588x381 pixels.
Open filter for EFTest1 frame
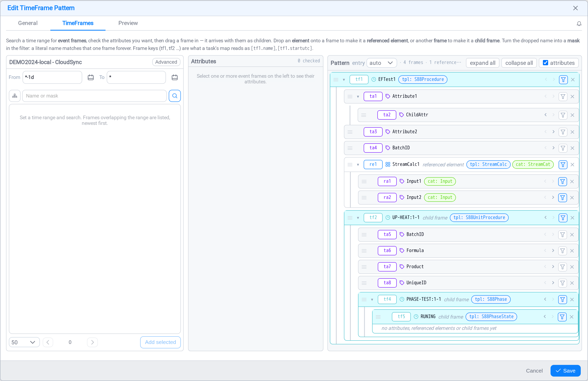coord(563,80)
